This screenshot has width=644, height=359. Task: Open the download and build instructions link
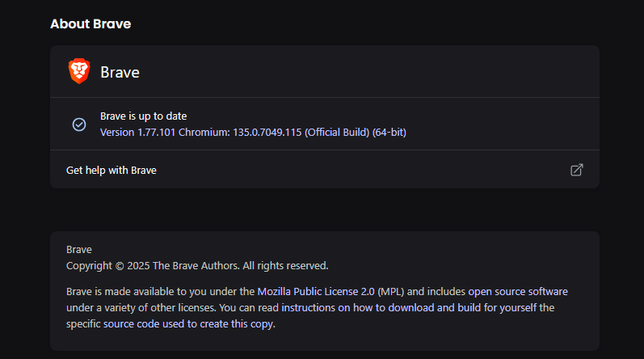click(x=443, y=308)
